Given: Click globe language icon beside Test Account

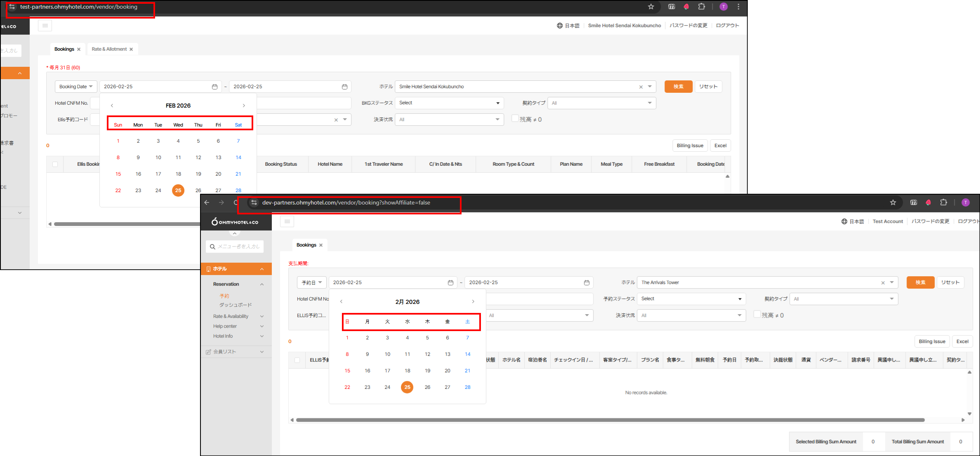Looking at the screenshot, I should (844, 221).
